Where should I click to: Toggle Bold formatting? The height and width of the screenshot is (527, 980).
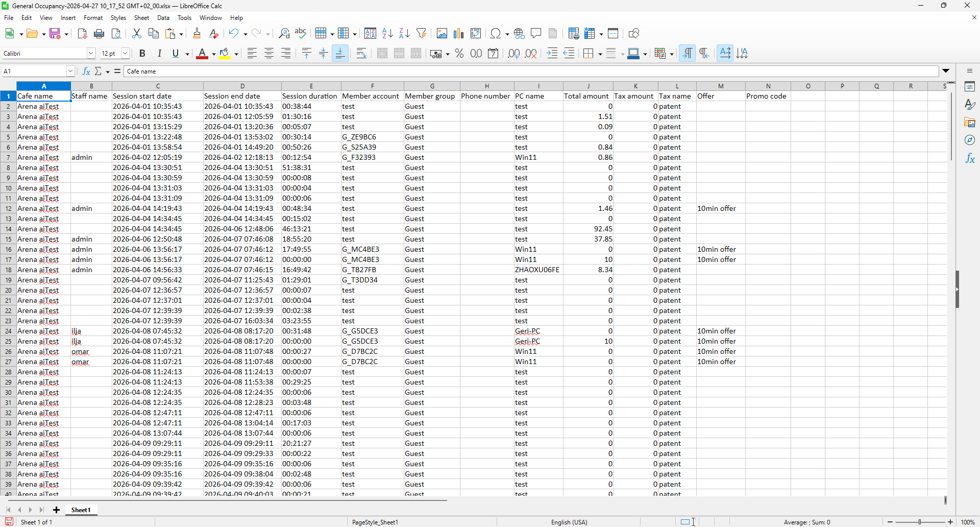tap(142, 54)
